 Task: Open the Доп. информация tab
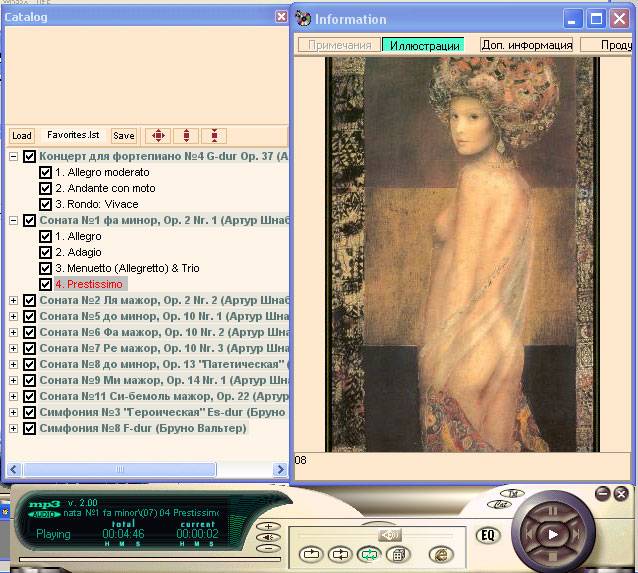[x=526, y=45]
